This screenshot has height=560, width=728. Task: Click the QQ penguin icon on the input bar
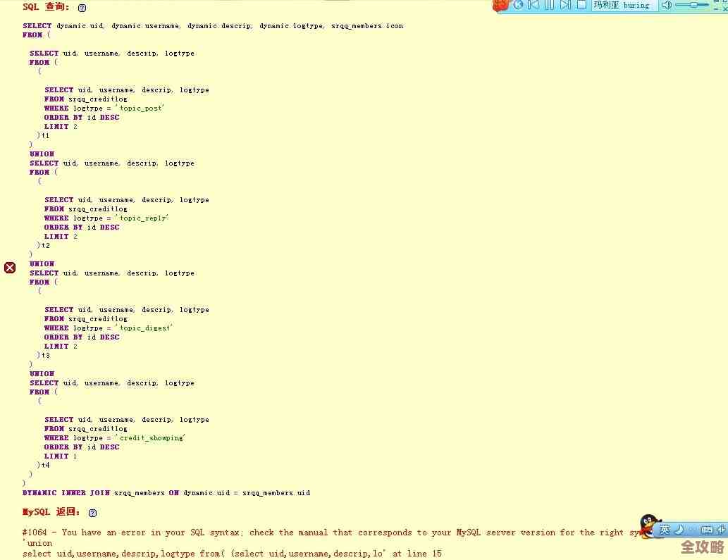[648, 525]
